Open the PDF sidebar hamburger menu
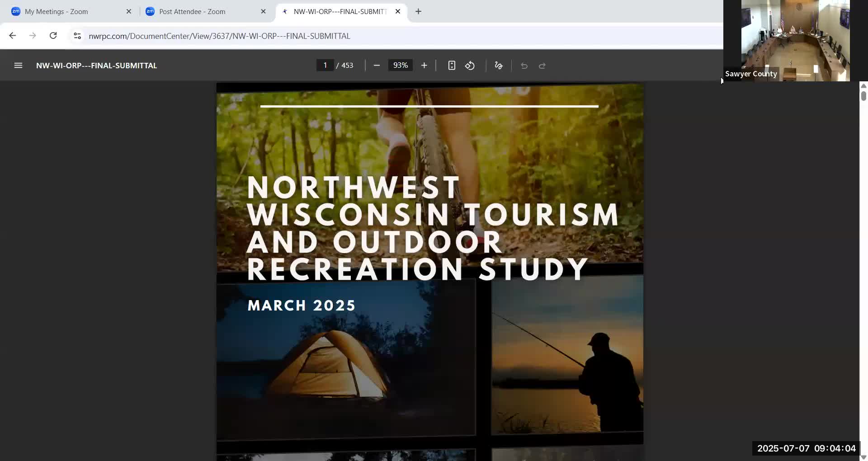868x461 pixels. point(18,66)
